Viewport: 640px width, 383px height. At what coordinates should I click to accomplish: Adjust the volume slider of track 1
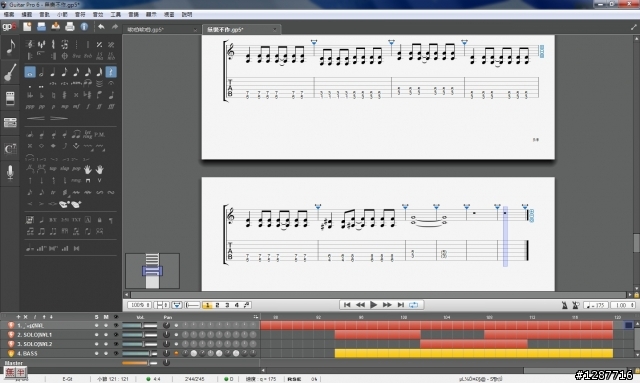(x=140, y=326)
